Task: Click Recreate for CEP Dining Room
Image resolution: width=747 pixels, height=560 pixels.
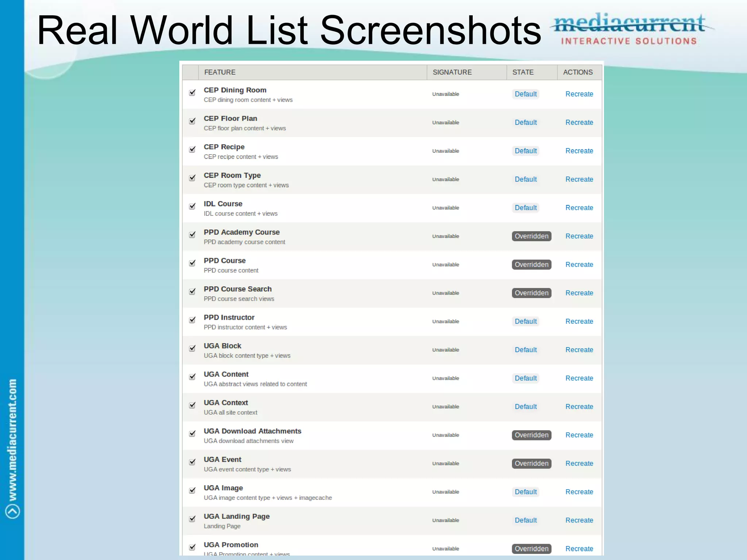Action: pyautogui.click(x=579, y=94)
